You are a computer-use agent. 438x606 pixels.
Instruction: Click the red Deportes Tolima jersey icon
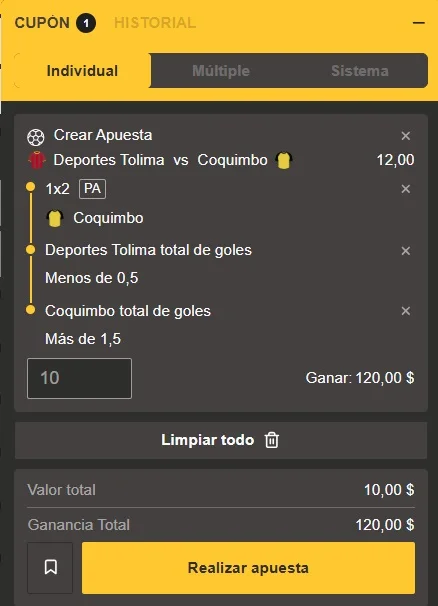coord(37,160)
